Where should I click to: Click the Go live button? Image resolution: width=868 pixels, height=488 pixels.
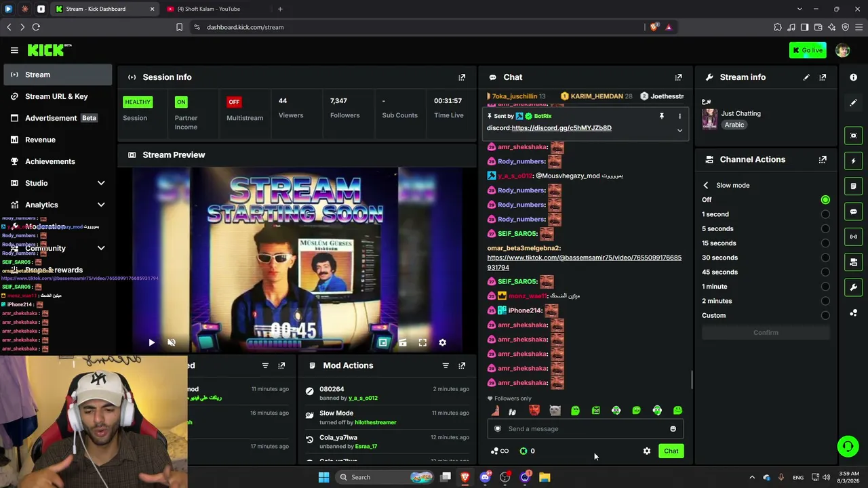808,50
